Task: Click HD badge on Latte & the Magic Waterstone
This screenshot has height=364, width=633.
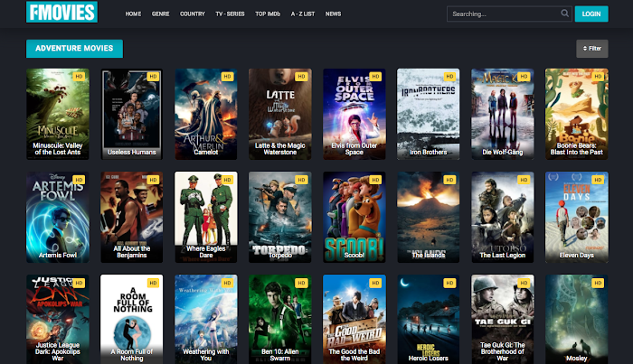Action: pos(301,77)
